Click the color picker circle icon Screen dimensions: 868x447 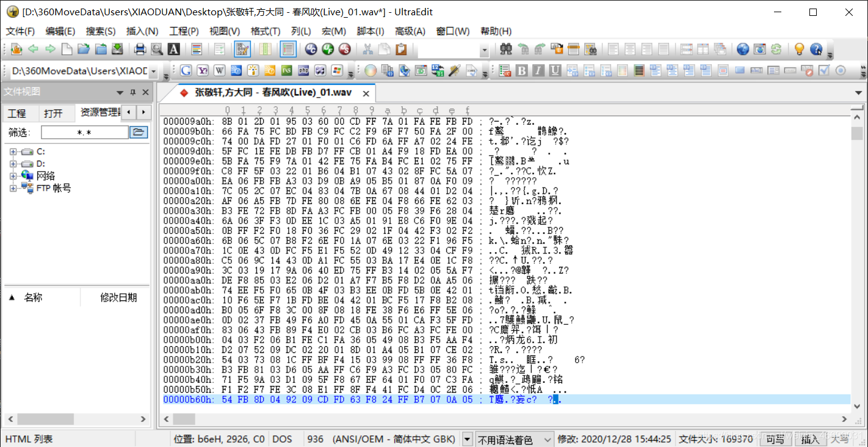click(371, 71)
